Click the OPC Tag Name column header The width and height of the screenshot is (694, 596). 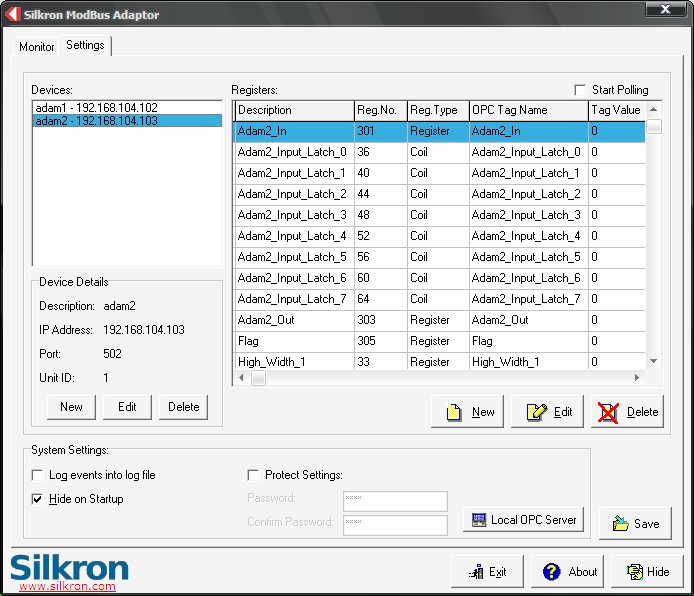coord(528,110)
